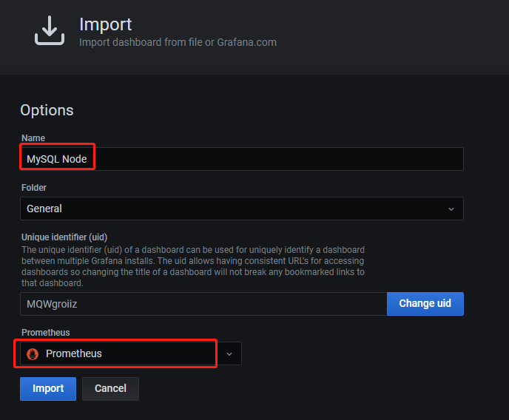Cancel the dashboard import
Image resolution: width=509 pixels, height=420 pixels.
(x=110, y=388)
